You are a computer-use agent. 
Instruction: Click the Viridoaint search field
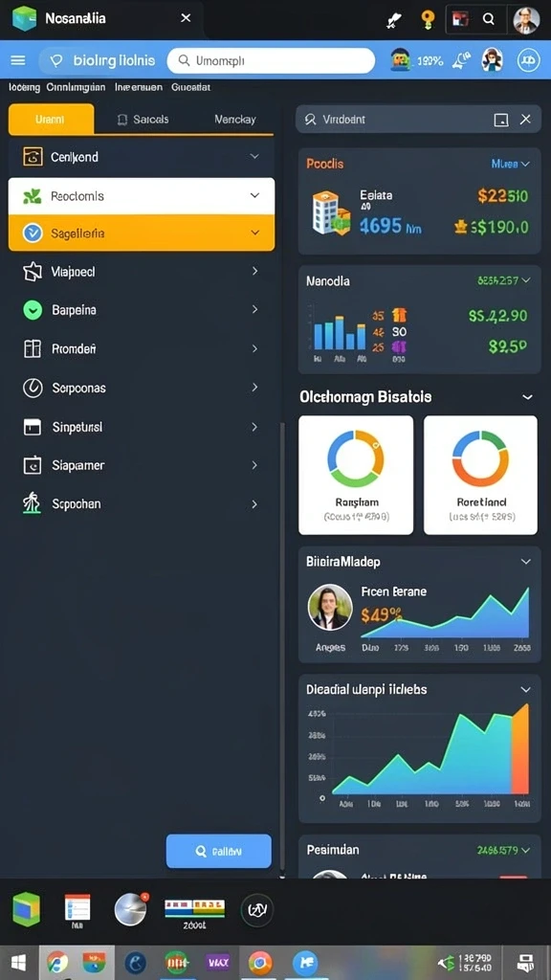point(419,120)
